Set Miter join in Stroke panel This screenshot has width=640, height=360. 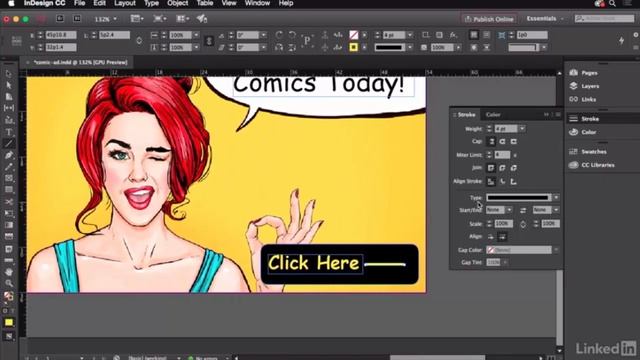pyautogui.click(x=491, y=168)
